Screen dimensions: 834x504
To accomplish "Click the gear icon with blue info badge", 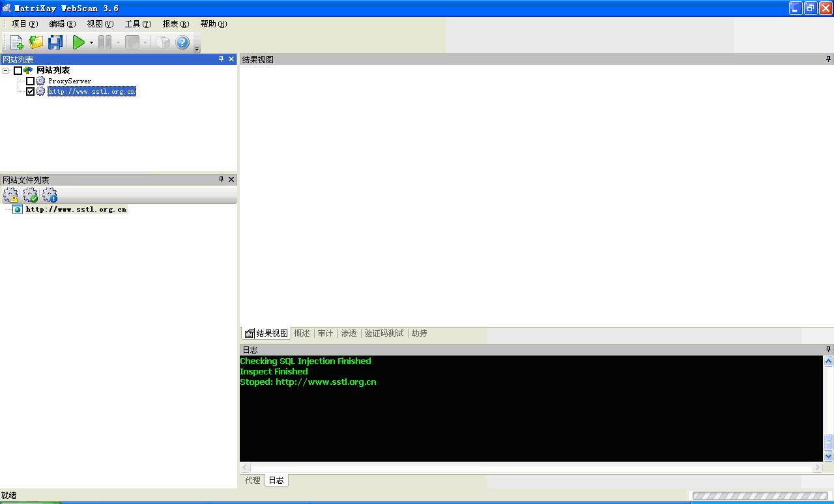I will [x=50, y=195].
